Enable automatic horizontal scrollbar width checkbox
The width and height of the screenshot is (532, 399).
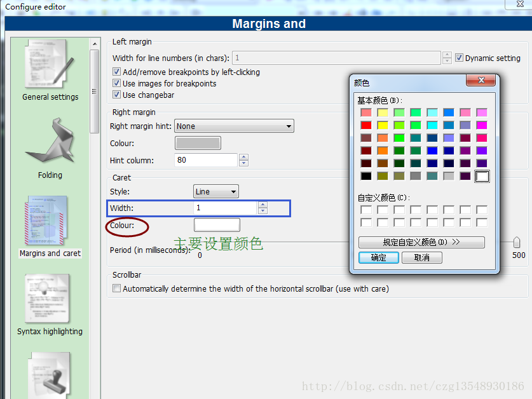116,288
